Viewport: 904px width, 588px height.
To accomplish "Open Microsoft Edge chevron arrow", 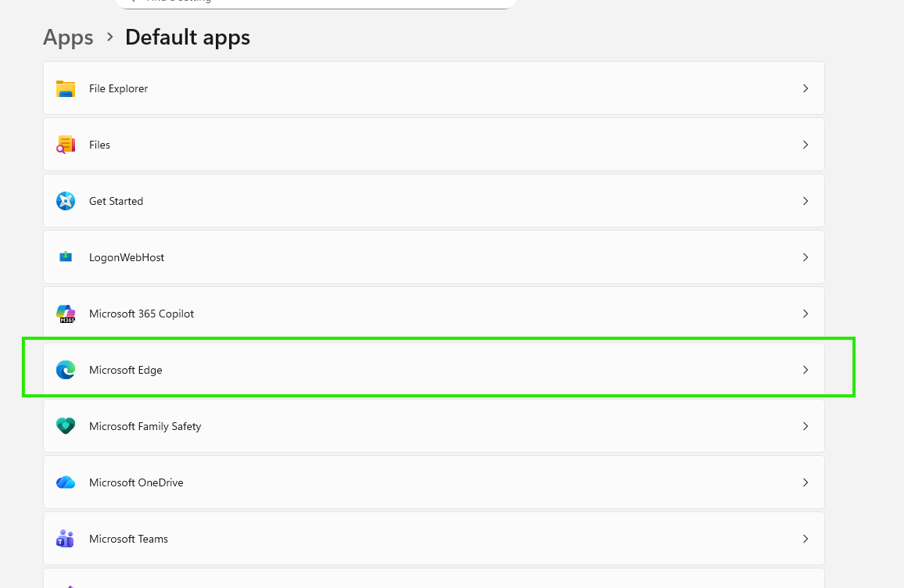I will click(805, 370).
